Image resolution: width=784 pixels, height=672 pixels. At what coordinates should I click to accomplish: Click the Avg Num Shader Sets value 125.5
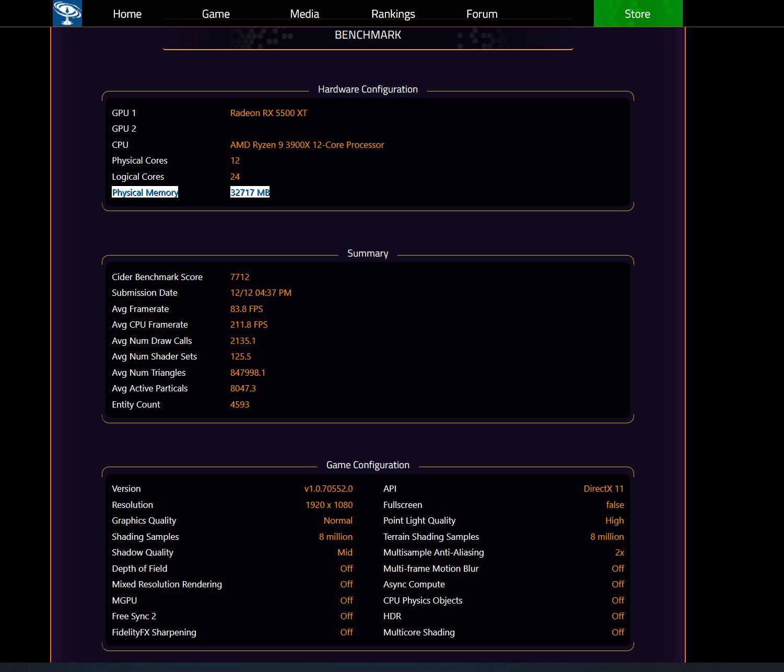coord(241,356)
